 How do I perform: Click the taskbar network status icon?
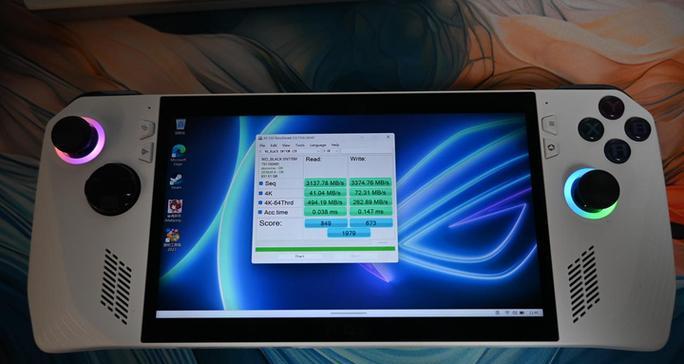pos(507,312)
